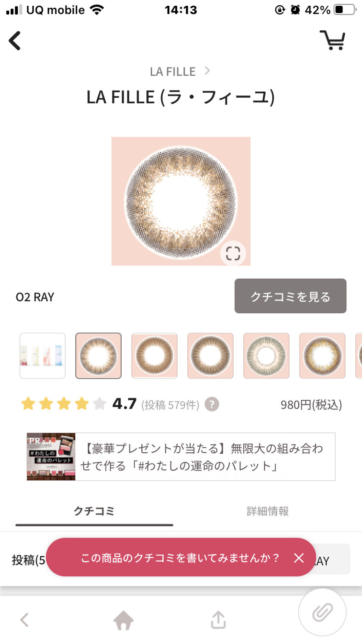This screenshot has width=362, height=644.
Task: Select the package lineup thumbnail
Action: pos(42,355)
